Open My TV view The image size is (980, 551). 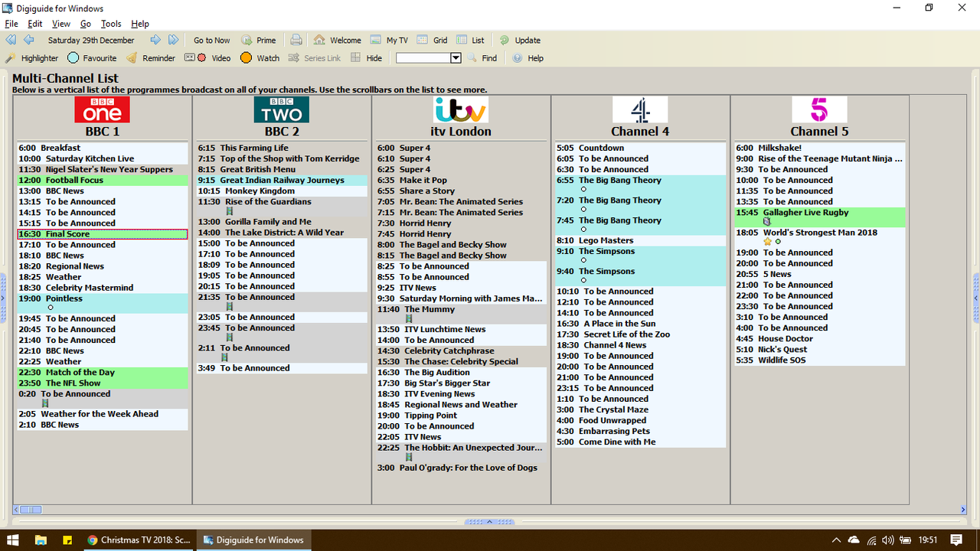point(389,40)
